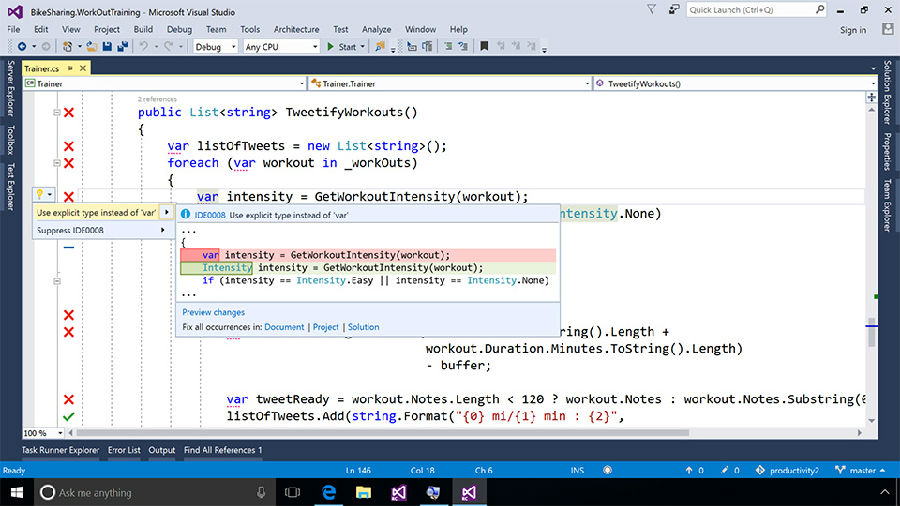Click the horizontal scrollbar in the editor

pos(383,433)
